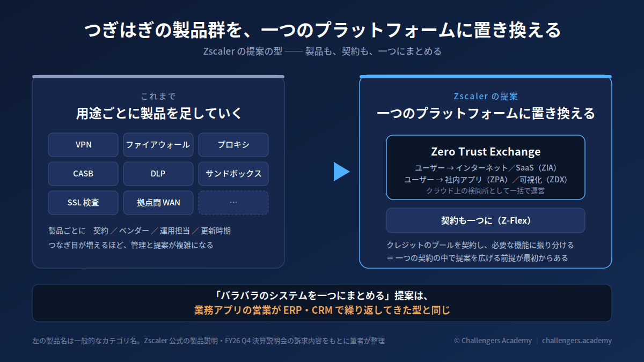Click the text クラウド上の検問所として一括で運営
Screen dimensions: 644x362
pyautogui.click(x=486, y=190)
